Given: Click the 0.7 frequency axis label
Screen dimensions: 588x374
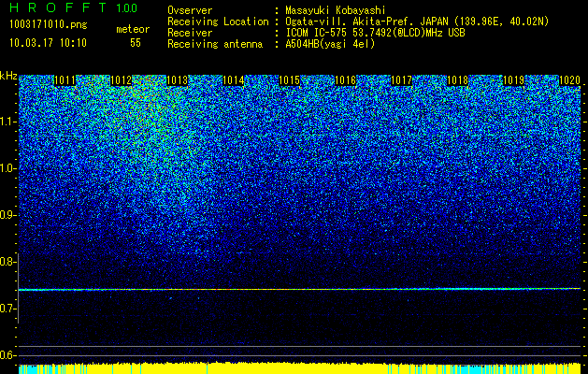Looking at the screenshot, I should 7,309.
